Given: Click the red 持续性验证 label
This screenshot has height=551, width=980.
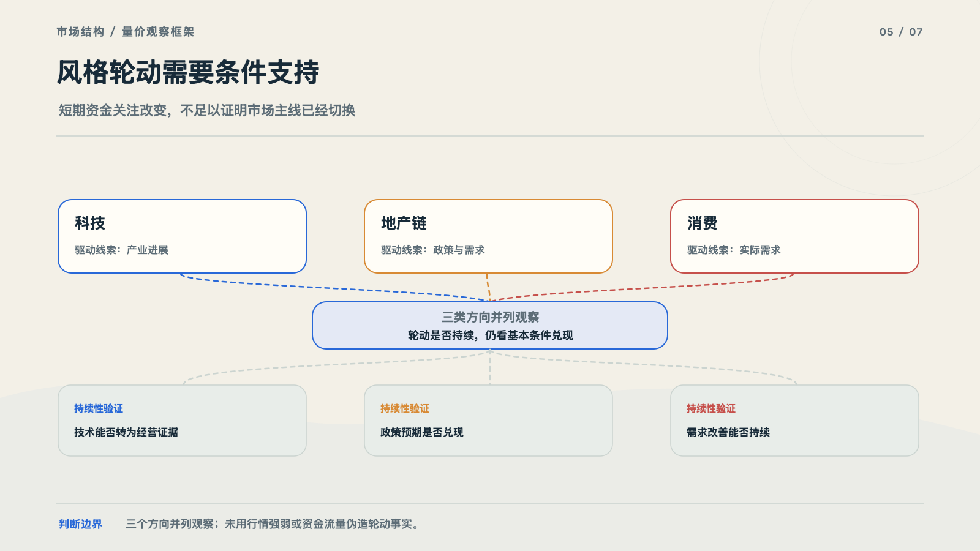Looking at the screenshot, I should coord(711,408).
